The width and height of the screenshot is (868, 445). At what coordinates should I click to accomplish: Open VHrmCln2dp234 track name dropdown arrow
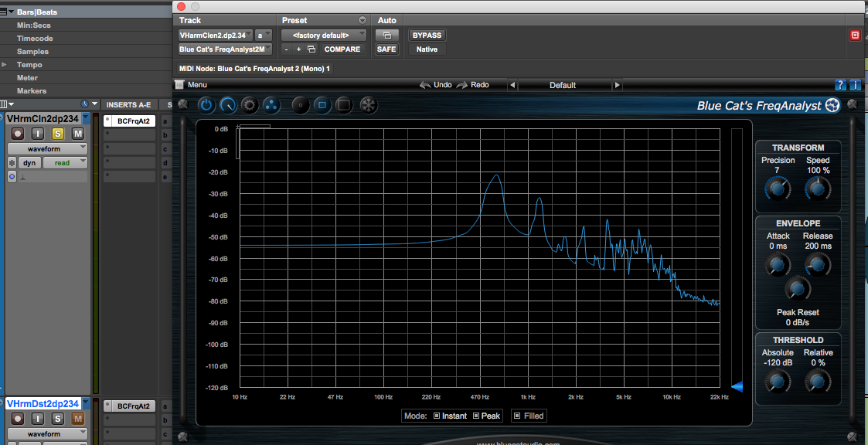click(x=85, y=118)
